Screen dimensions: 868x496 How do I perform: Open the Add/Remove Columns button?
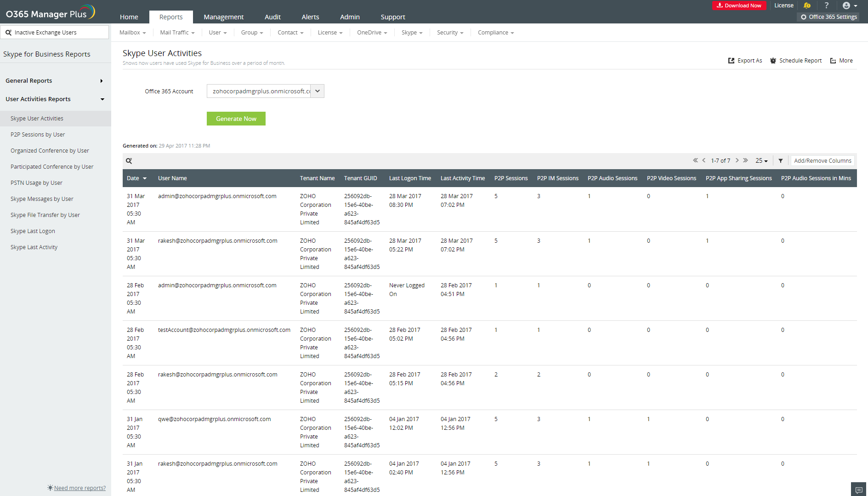pos(823,161)
